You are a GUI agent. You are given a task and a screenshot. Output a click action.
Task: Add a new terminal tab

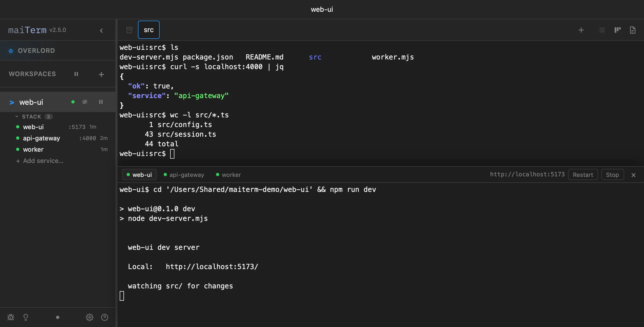click(x=581, y=30)
